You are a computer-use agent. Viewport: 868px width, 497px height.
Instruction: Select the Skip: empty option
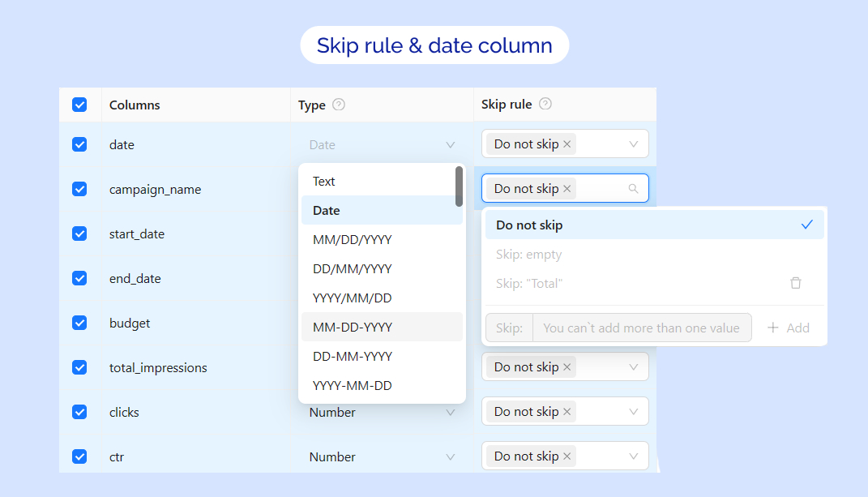pos(528,255)
